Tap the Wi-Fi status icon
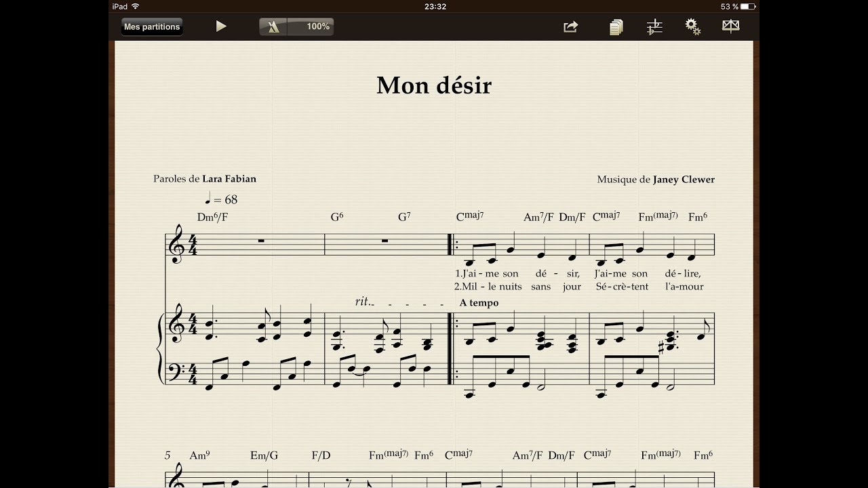 [x=136, y=6]
